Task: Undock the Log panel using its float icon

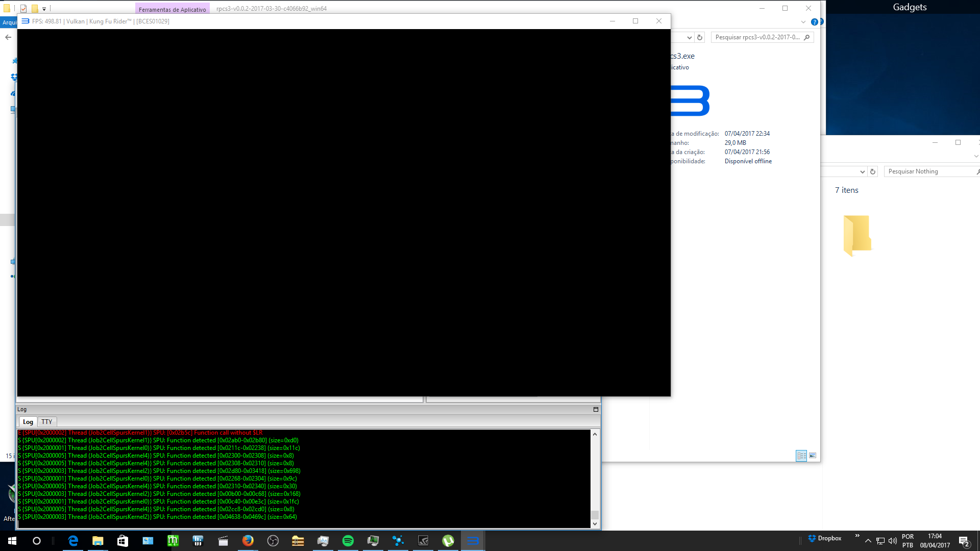Action: (x=596, y=409)
